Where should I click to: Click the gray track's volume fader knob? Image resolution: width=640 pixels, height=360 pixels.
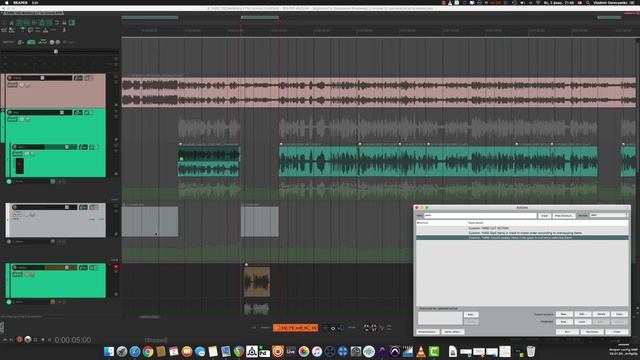[x=67, y=207]
